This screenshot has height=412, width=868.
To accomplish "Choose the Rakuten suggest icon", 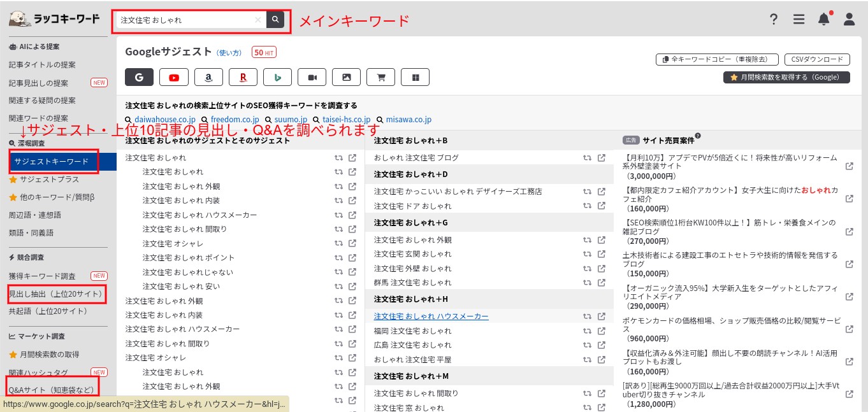I will pyautogui.click(x=243, y=77).
